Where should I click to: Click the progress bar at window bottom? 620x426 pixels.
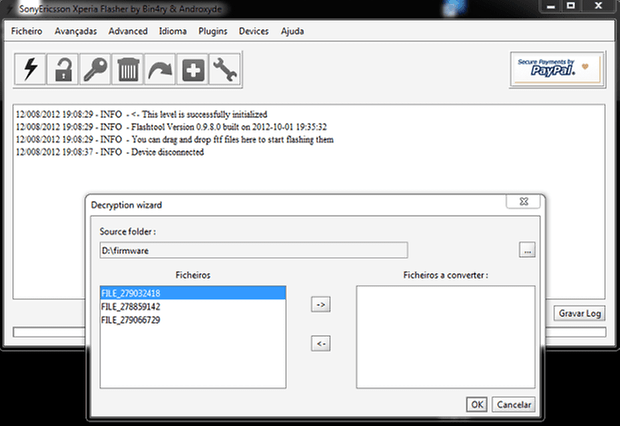(x=309, y=332)
